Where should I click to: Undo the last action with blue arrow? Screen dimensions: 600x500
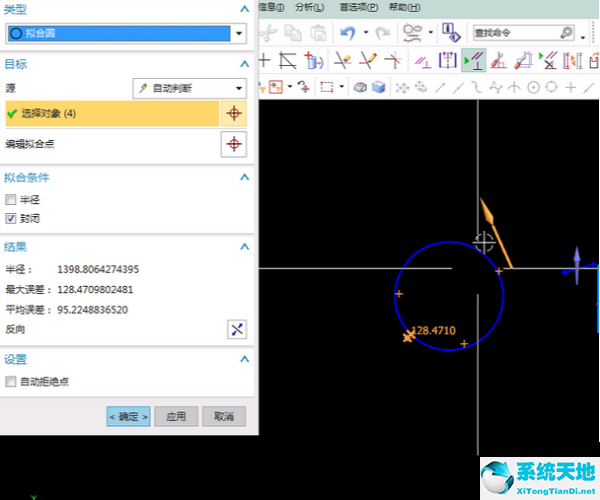(x=348, y=33)
